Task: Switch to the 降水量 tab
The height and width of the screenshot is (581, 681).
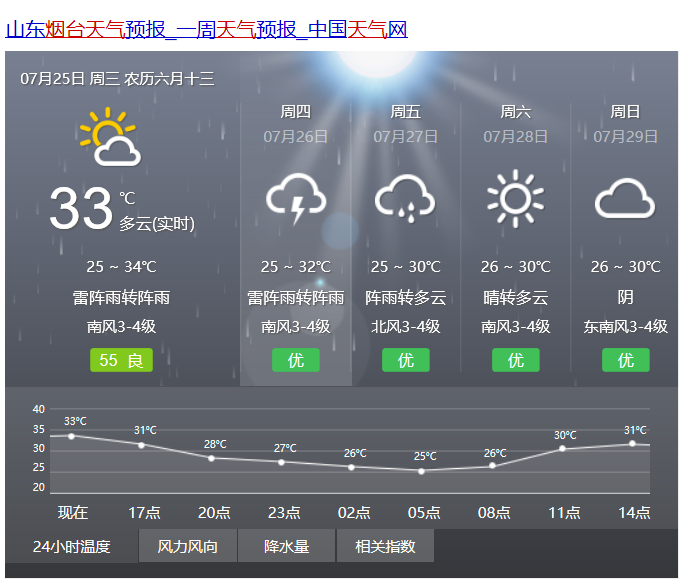Action: (x=287, y=547)
